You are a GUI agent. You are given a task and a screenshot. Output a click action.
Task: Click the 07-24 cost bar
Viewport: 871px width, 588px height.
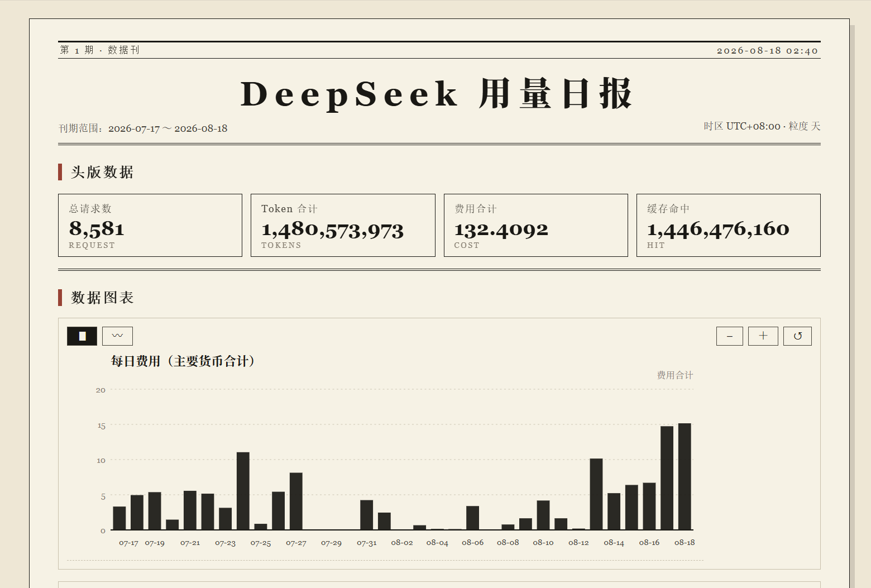[x=243, y=491]
